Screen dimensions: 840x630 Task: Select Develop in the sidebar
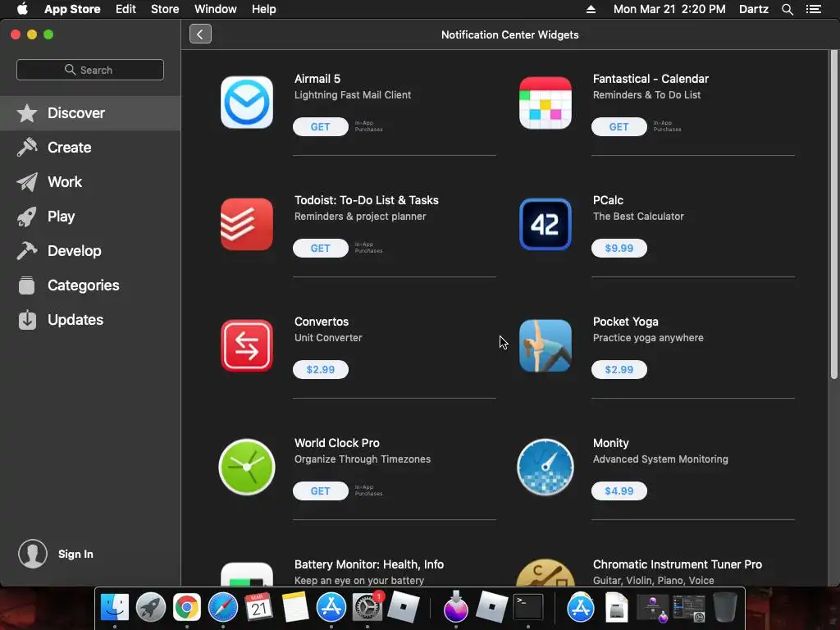(90, 251)
